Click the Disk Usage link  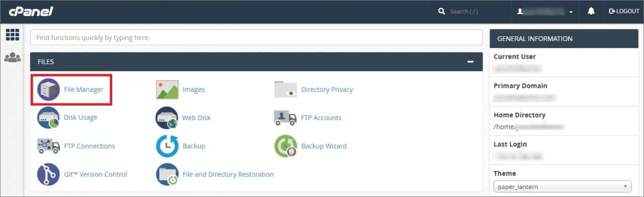(x=80, y=118)
